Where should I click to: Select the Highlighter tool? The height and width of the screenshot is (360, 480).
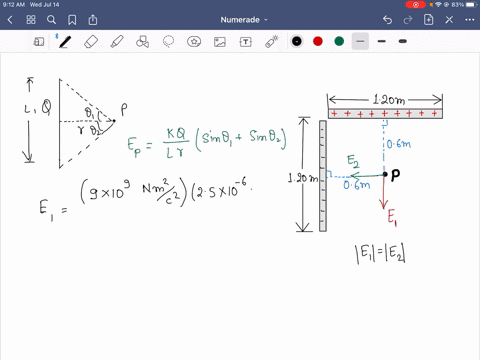[x=117, y=42]
